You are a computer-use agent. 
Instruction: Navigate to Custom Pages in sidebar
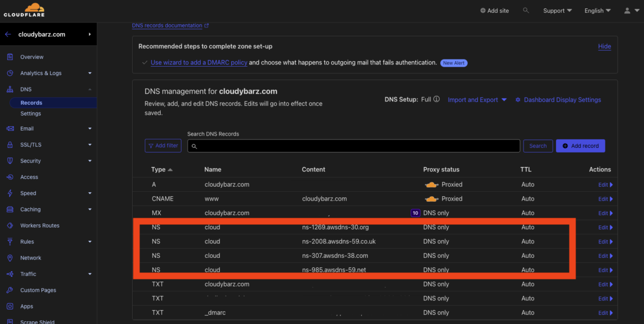[x=38, y=290]
